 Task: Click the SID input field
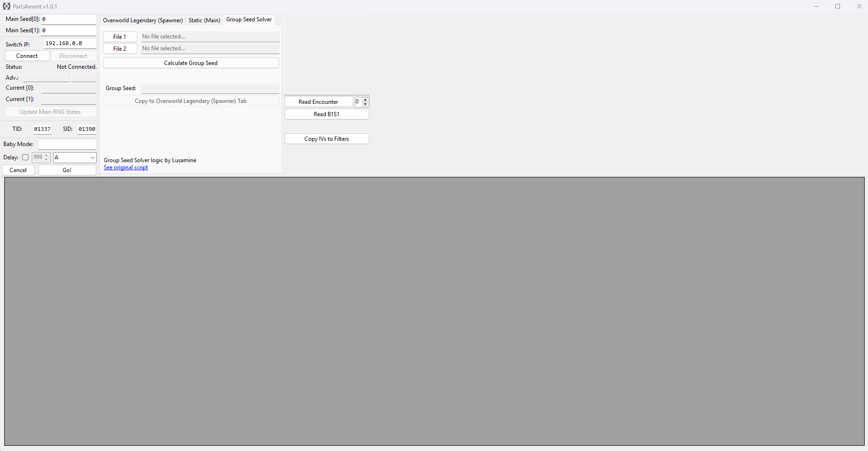click(x=87, y=129)
